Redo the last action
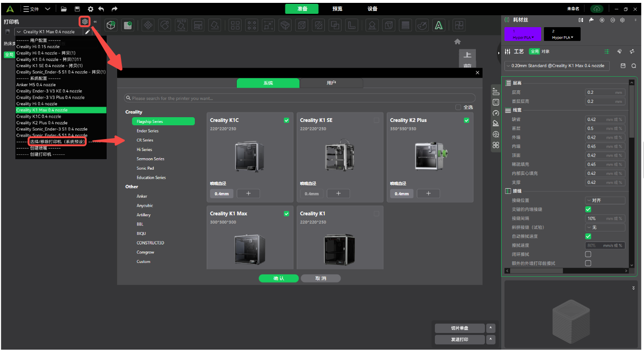 [114, 9]
